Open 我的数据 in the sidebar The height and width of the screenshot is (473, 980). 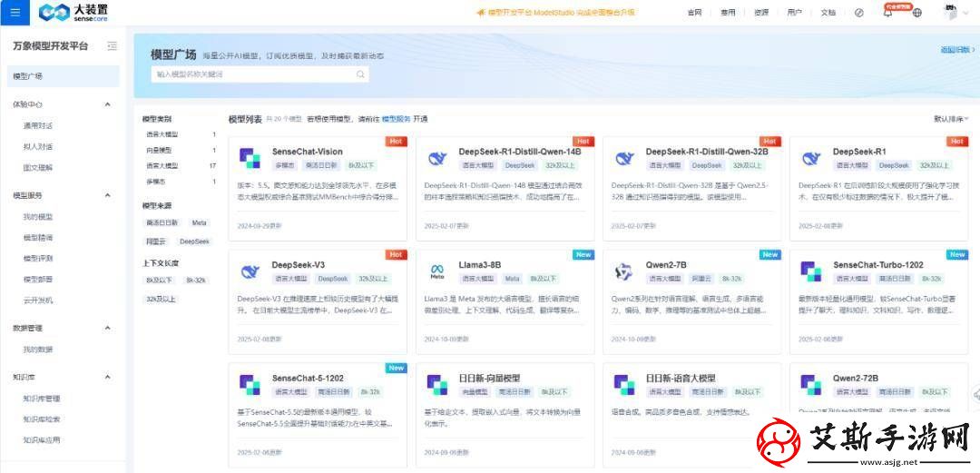38,350
